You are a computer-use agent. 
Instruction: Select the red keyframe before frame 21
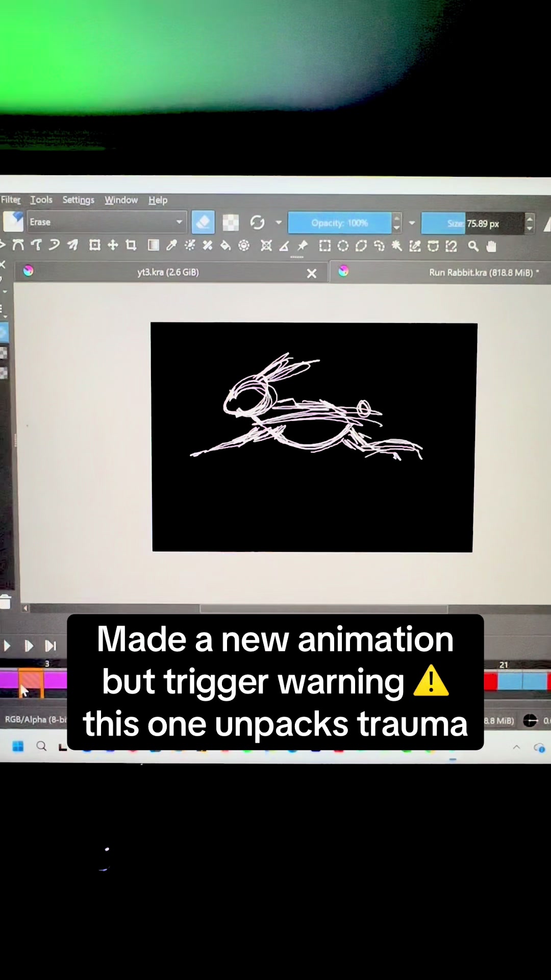pyautogui.click(x=490, y=681)
